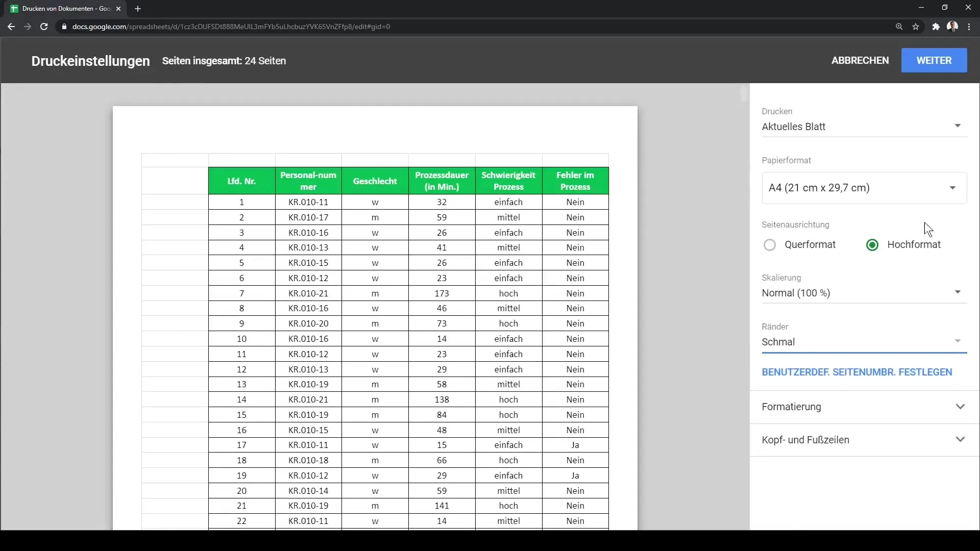Screen dimensions: 980x551
Task: Click the Seiten insgesamt: 24 Seiten text
Action: coord(224,61)
